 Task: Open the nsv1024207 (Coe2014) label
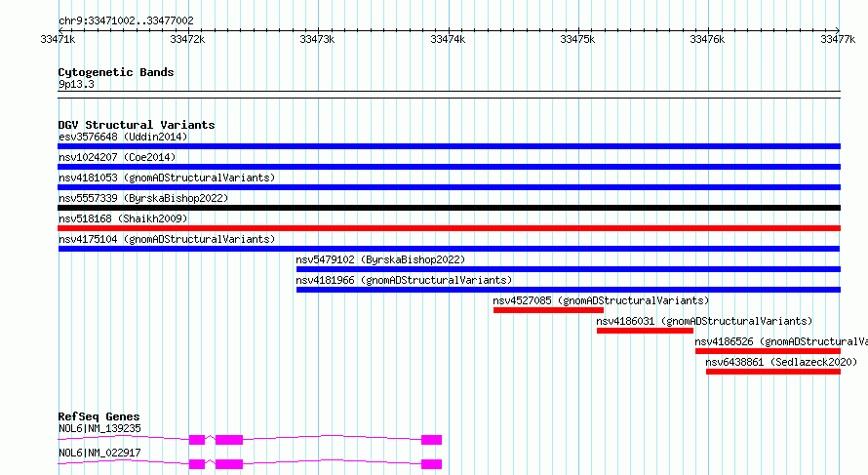pyautogui.click(x=117, y=157)
